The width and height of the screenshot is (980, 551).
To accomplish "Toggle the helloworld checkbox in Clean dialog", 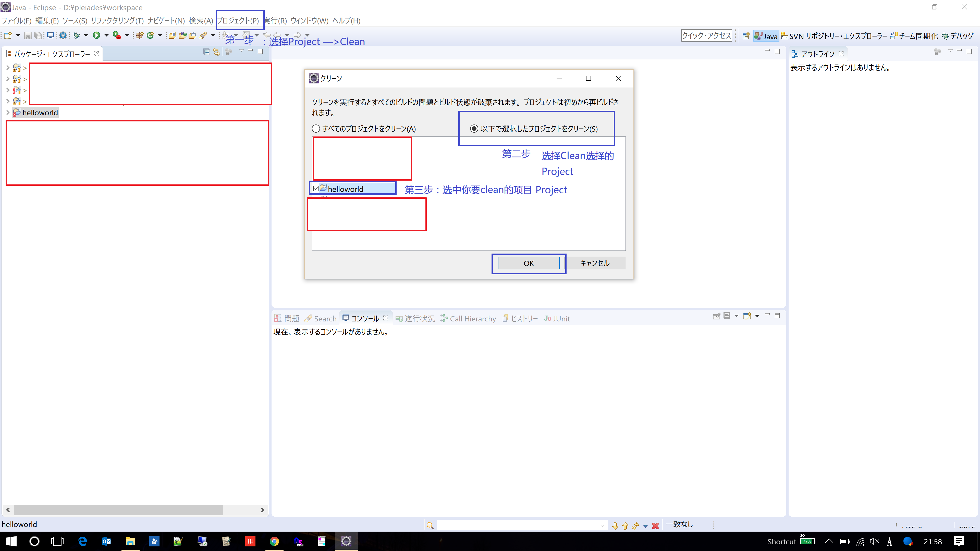I will coord(316,189).
